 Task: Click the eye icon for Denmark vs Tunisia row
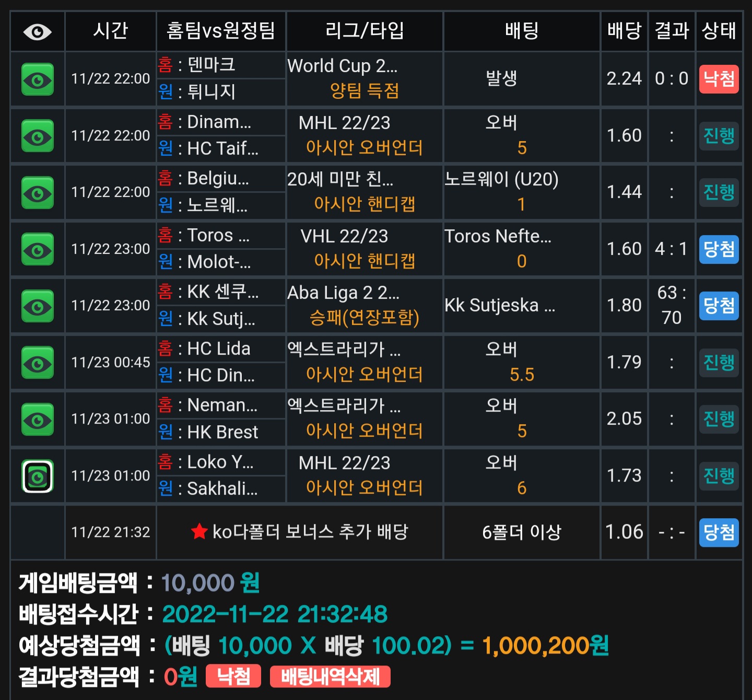click(x=38, y=79)
